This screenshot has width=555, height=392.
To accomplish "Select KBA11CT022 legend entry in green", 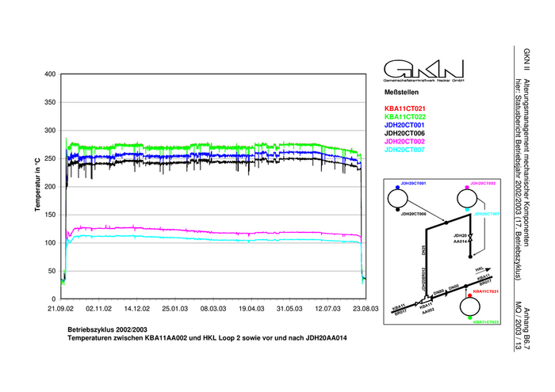I will [x=404, y=116].
